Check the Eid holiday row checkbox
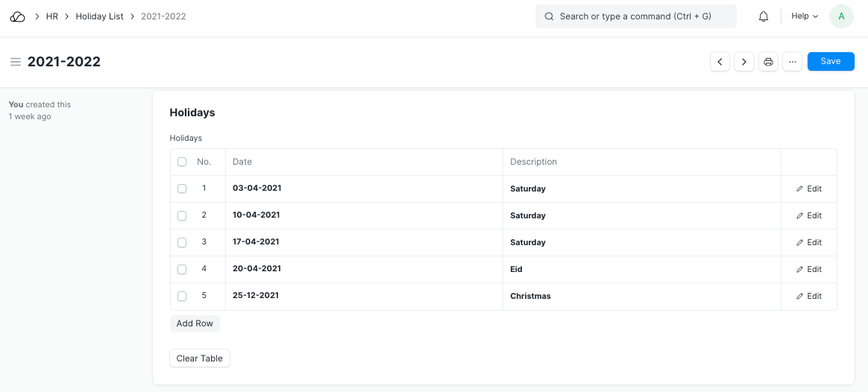 click(x=182, y=269)
